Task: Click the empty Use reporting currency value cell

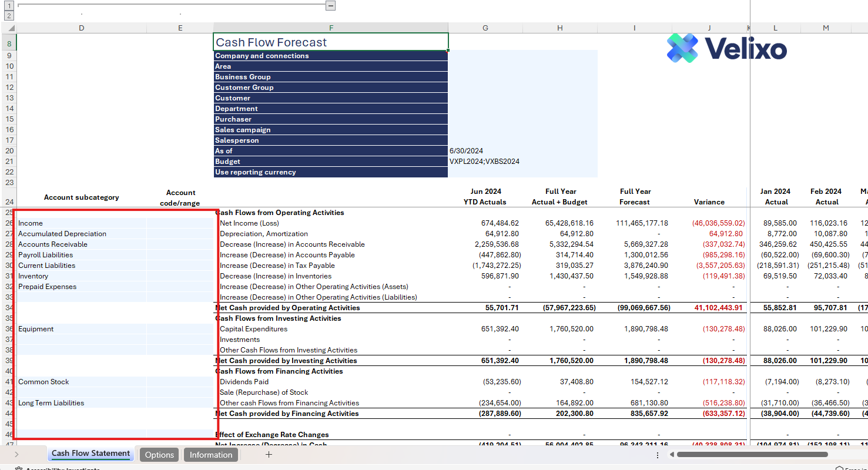Action: point(485,172)
